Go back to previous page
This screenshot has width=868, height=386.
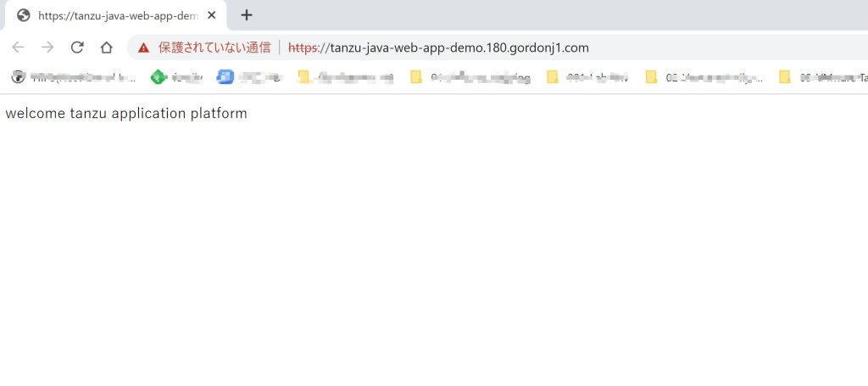19,48
